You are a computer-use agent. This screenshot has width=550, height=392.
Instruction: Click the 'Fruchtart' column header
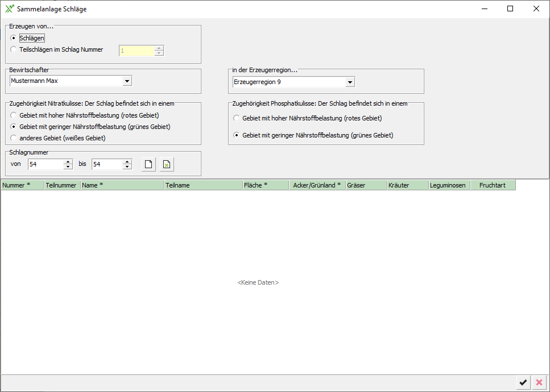coord(493,185)
